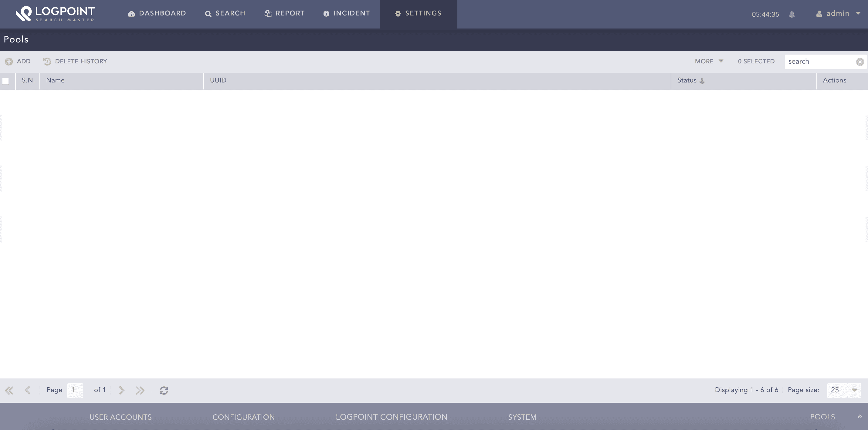This screenshot has width=868, height=430.
Task: Open the Add pool dialog
Action: [17, 61]
